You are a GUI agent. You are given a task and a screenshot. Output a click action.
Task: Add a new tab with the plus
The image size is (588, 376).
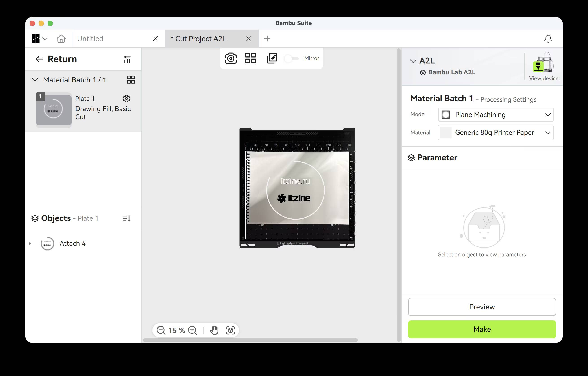[267, 39]
